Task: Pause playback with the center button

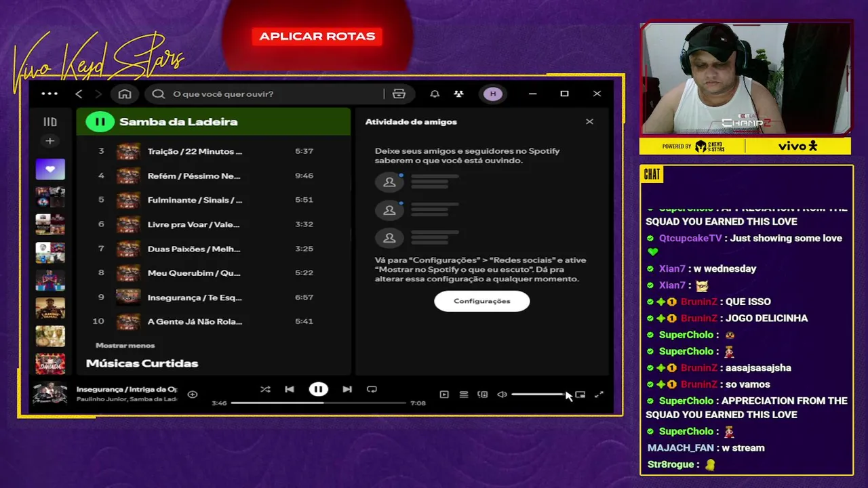Action: pos(318,389)
